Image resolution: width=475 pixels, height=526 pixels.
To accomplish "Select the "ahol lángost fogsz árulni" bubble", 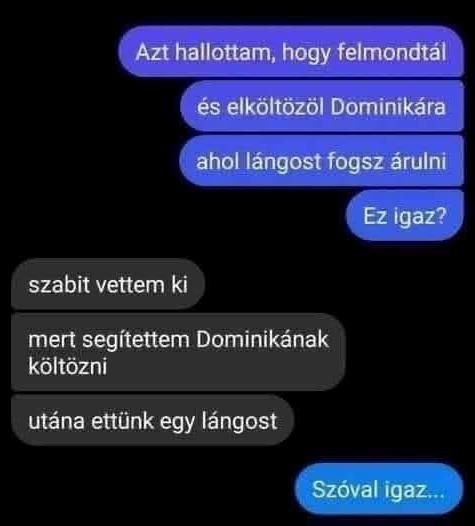I will point(321,161).
